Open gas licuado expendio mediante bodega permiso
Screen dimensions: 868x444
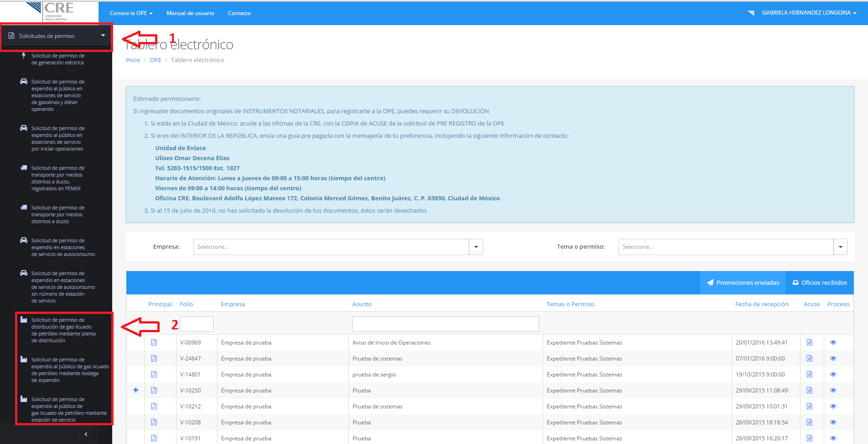[x=64, y=370]
